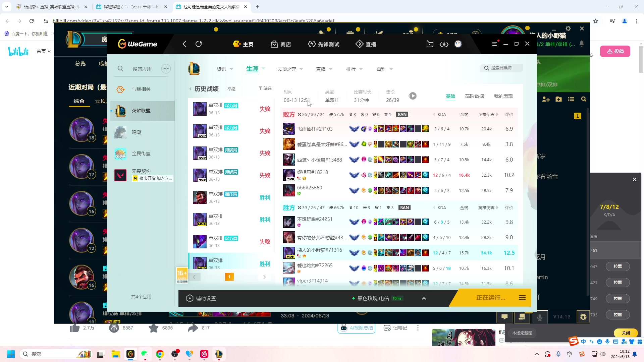The image size is (644, 362).
Task: Click the BAN badge on 胜方 row
Action: point(405,208)
